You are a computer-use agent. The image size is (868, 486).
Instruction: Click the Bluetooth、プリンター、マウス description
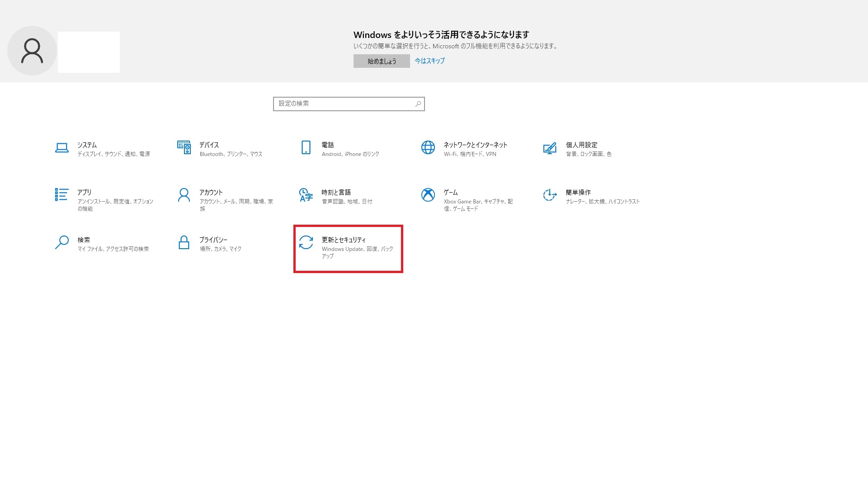pyautogui.click(x=231, y=154)
